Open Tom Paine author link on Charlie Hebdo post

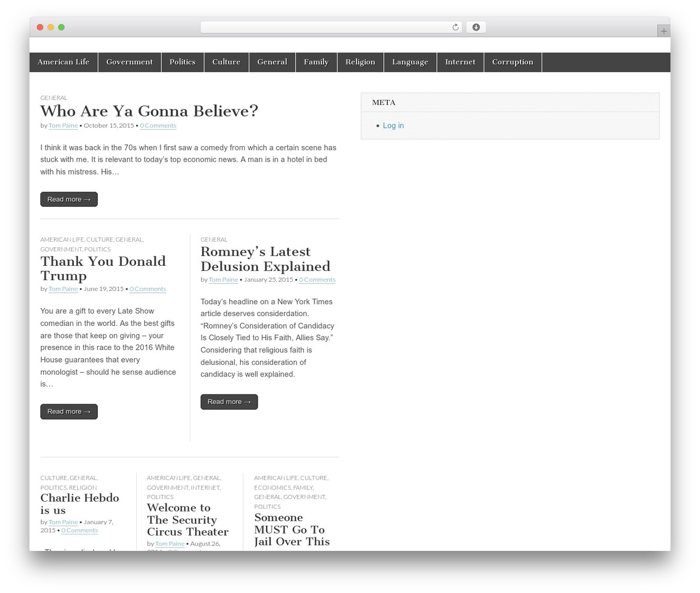point(63,522)
